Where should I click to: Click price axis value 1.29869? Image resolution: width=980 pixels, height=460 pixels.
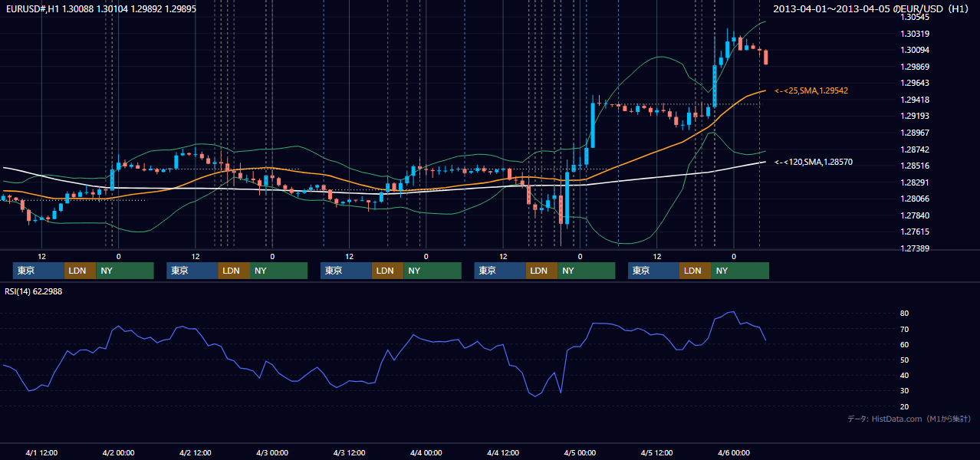pos(915,67)
